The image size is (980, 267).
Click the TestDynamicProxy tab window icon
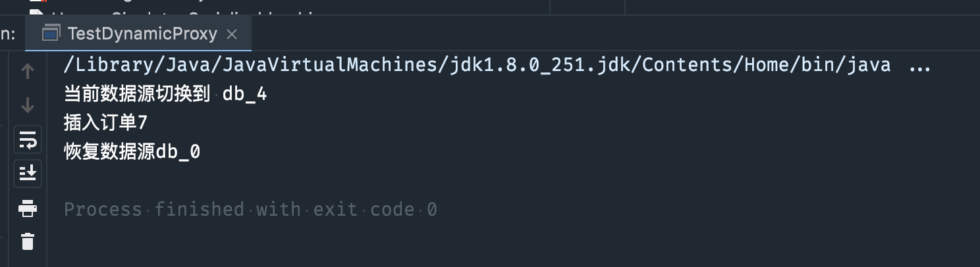point(51,34)
